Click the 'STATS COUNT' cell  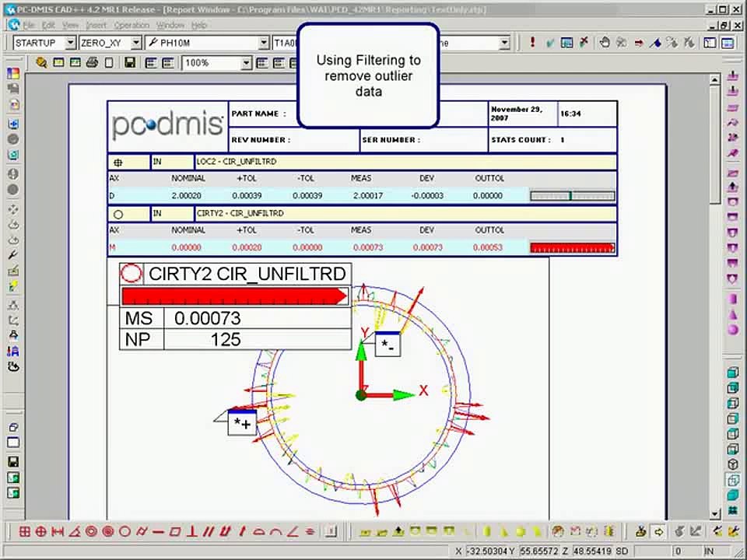click(x=552, y=140)
